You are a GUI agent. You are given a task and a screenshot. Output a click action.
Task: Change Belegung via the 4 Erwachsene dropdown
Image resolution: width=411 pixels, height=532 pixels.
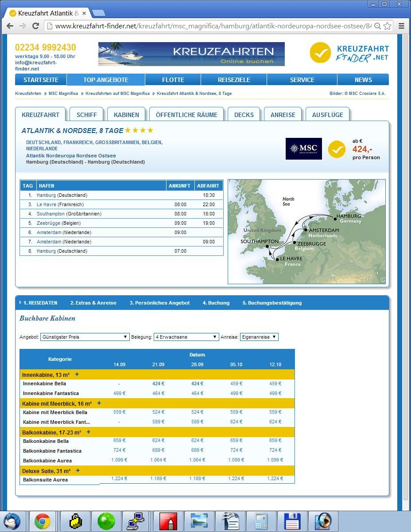point(185,337)
